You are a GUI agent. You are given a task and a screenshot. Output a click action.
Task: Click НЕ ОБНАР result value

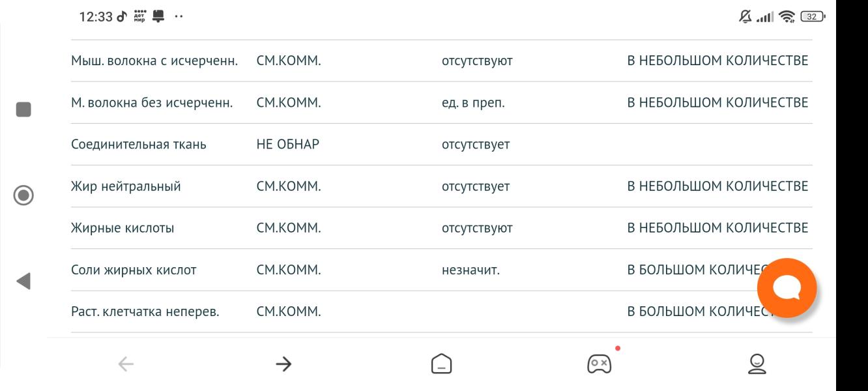288,145
